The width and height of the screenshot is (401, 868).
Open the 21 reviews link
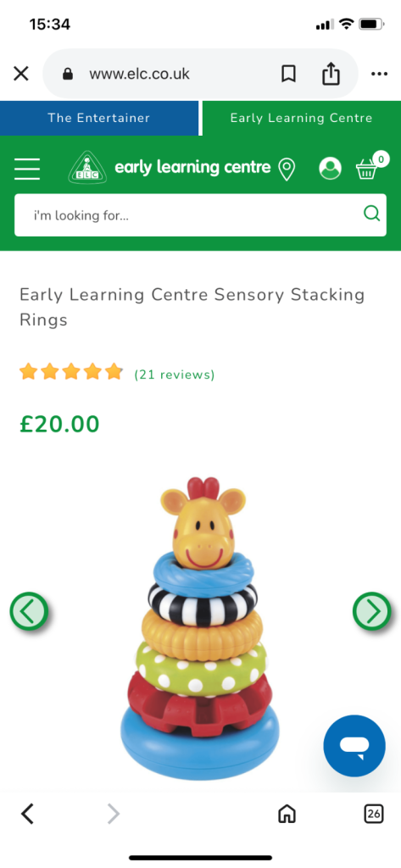tap(175, 375)
